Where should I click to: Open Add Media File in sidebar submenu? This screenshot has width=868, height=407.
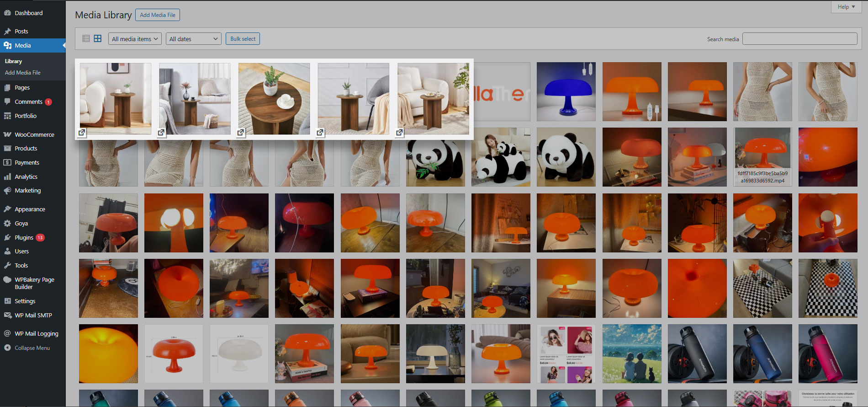coord(23,73)
